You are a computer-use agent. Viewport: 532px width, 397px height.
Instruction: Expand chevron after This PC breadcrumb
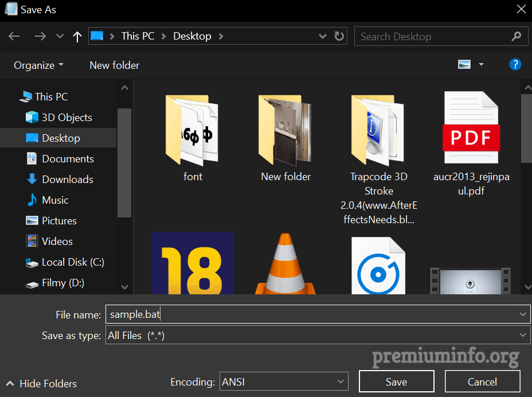click(163, 36)
